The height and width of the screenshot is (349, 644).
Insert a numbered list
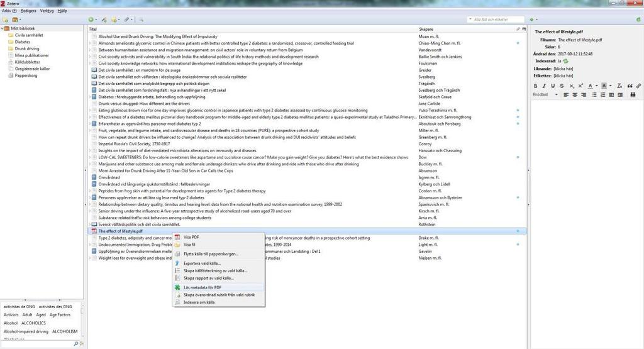point(602,95)
